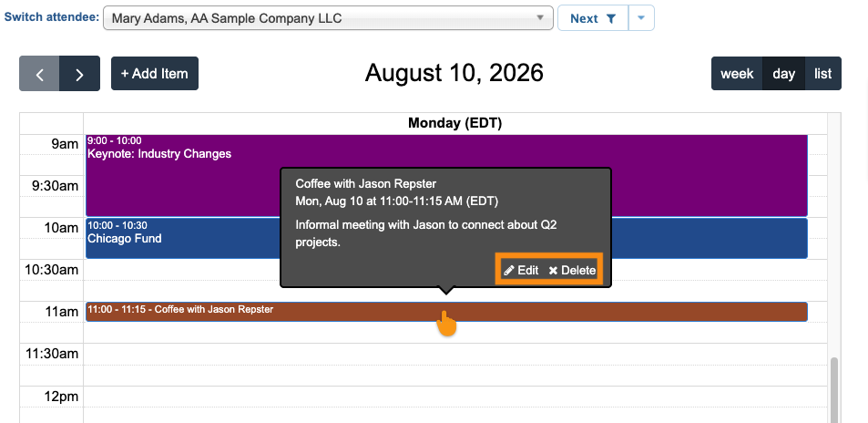Click the calendar's vertical scrollbar thumb
The image size is (868, 423).
pos(834,390)
